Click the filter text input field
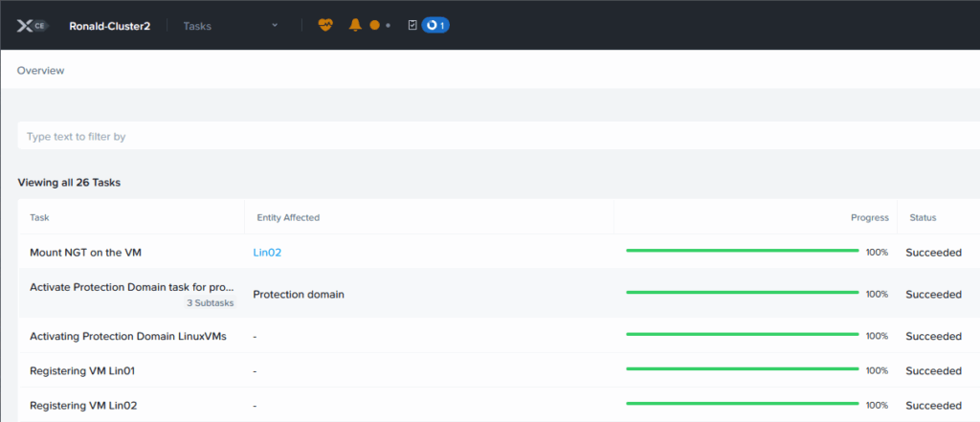The image size is (980, 422). pos(479,137)
